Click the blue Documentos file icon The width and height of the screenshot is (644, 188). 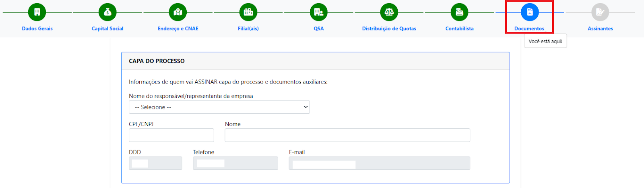coord(530,12)
